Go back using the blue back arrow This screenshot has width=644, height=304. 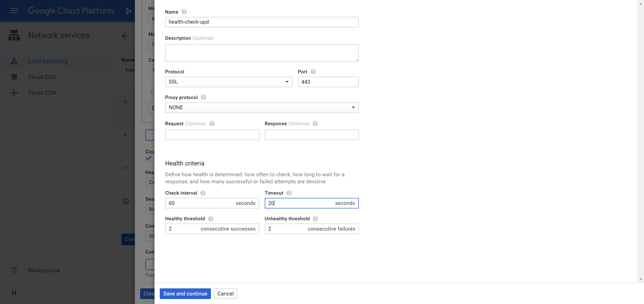coord(125,35)
